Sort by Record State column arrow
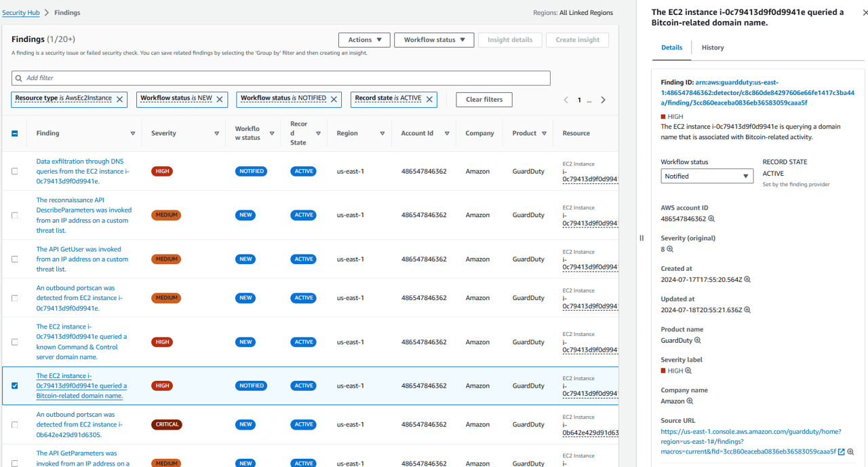Viewport: 868px width, 467px height. tap(318, 134)
